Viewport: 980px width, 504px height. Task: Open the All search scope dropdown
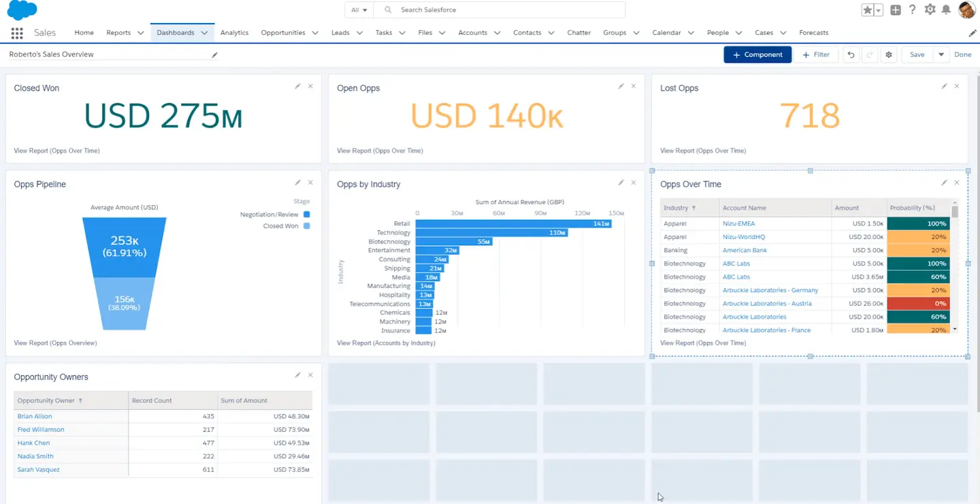pyautogui.click(x=359, y=10)
